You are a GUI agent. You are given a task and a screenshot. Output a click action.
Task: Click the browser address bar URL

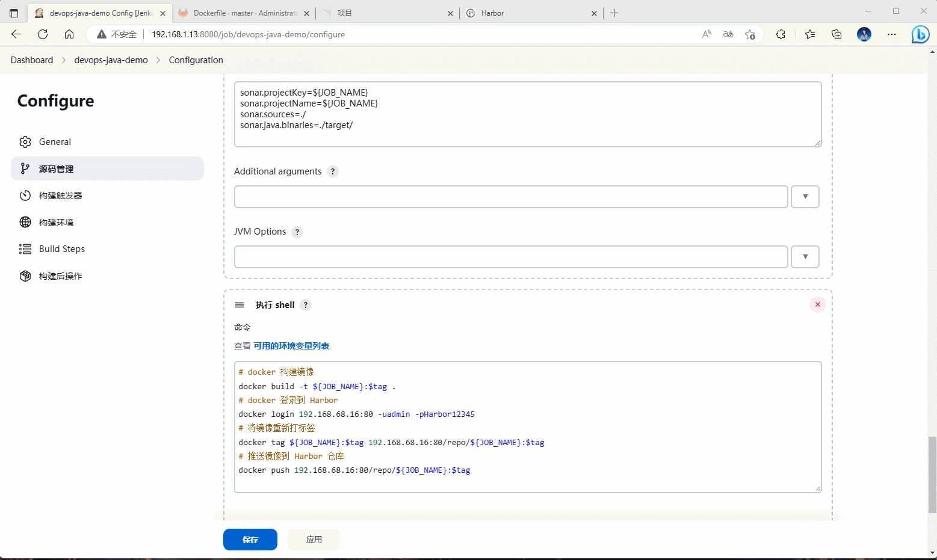pos(248,34)
